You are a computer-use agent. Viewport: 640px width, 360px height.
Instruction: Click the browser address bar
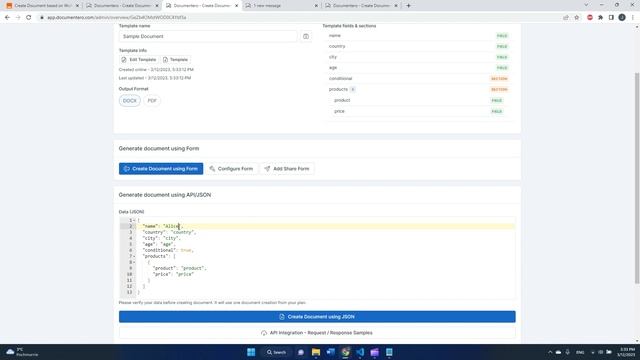point(302,18)
